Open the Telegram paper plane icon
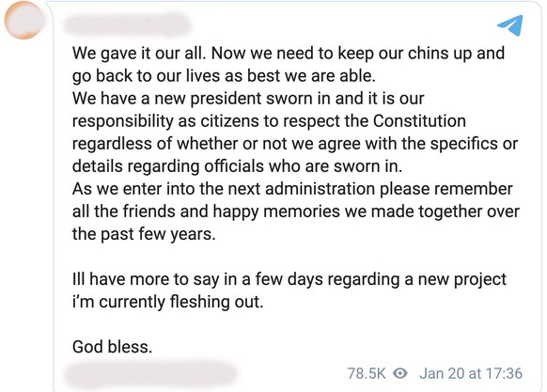The width and height of the screenshot is (547, 392). click(510, 25)
